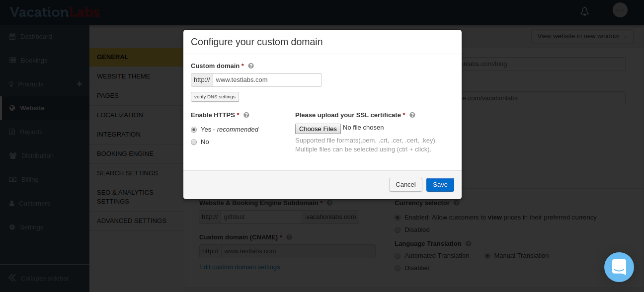Open Dashboard in the sidebar
This screenshot has height=292, width=644.
tap(36, 37)
